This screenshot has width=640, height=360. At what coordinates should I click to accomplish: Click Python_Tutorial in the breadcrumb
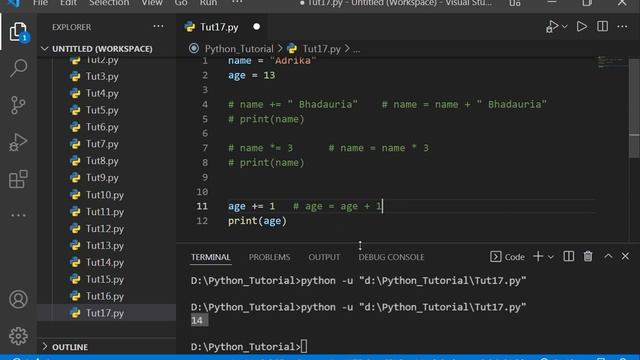click(239, 49)
